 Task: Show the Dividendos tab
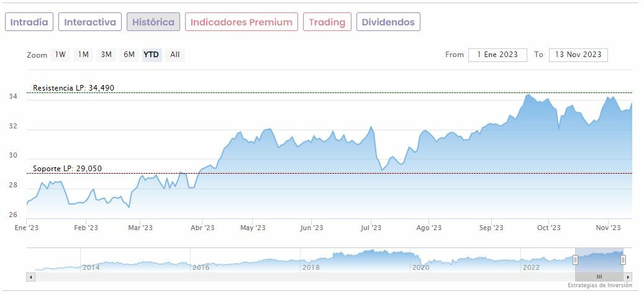[388, 22]
